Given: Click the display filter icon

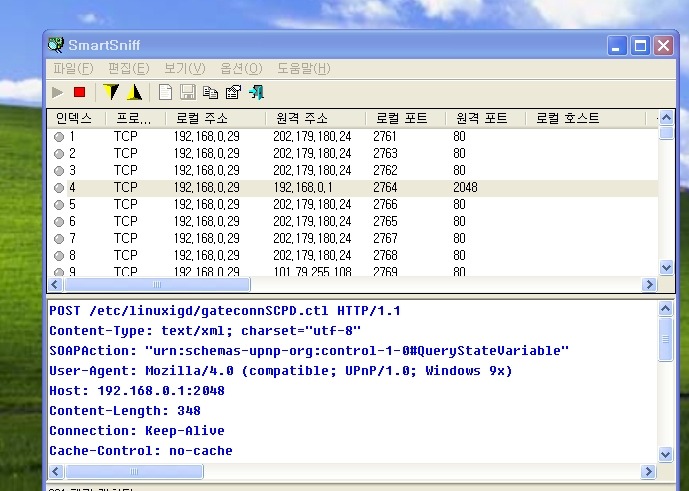Looking at the screenshot, I should coord(133,92).
